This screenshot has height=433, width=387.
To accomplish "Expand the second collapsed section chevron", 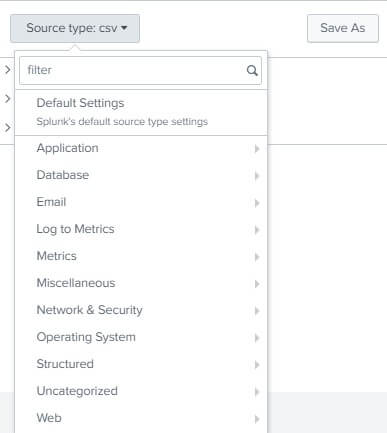I will [x=8, y=99].
